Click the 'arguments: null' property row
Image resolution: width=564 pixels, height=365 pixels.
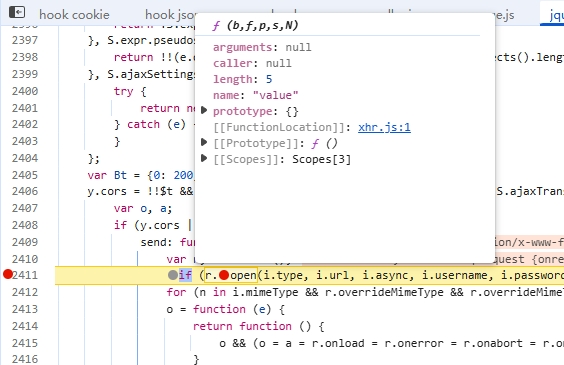point(262,47)
